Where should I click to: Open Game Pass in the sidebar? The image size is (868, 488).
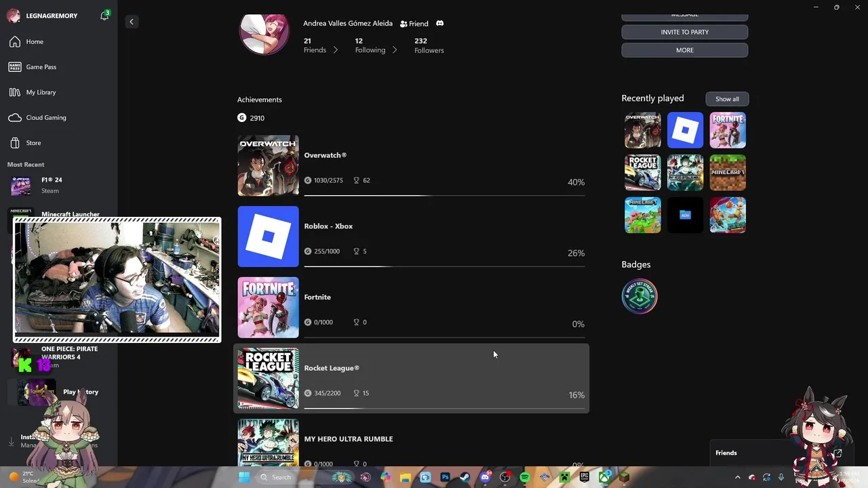[59, 67]
